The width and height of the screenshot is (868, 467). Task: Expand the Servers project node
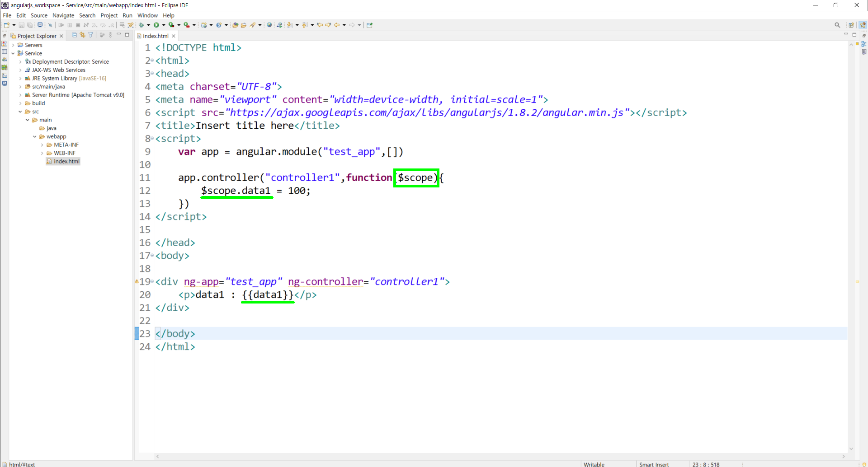(13, 45)
